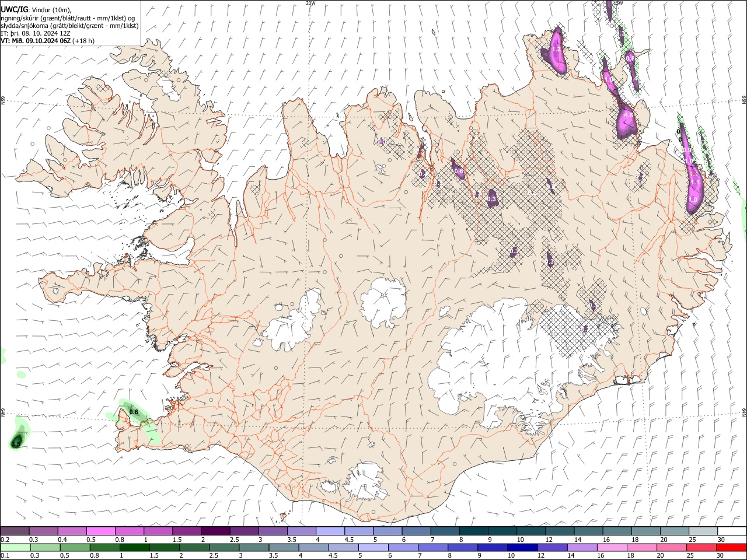Select the 4.5 light blue rain legend swatch
Viewport: 747px width, 560px height.
[343, 547]
